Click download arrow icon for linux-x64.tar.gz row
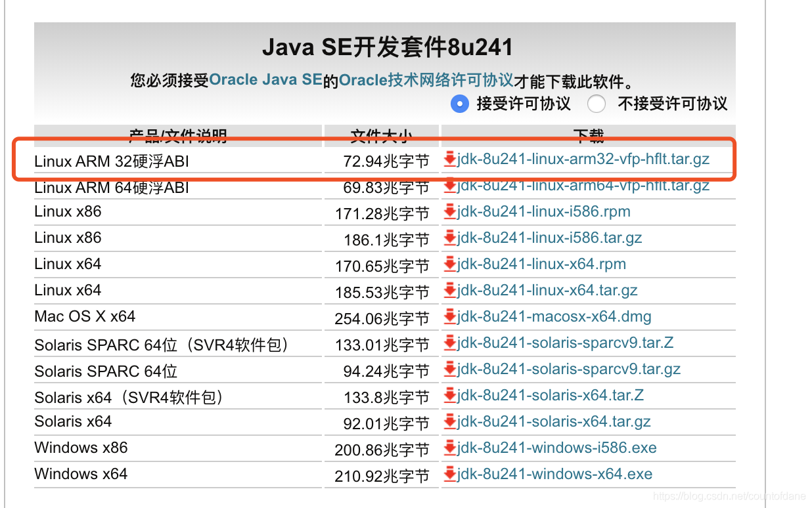 [450, 290]
